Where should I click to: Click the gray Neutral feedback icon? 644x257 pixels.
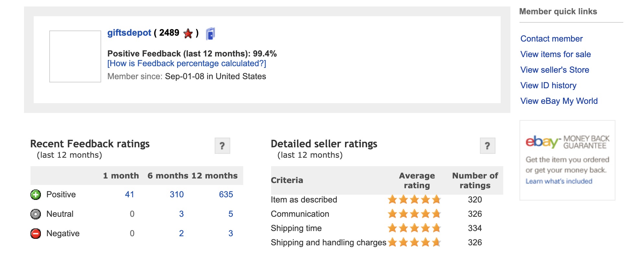coord(36,214)
